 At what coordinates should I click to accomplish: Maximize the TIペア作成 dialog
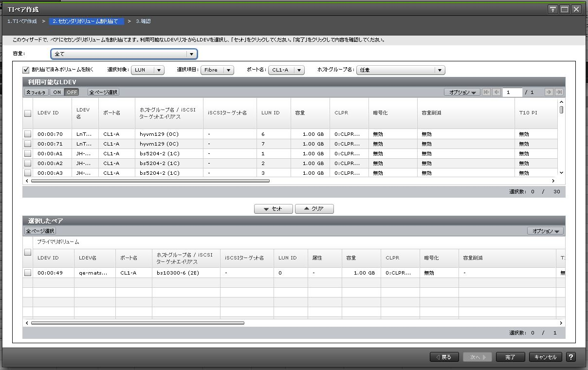coord(565,9)
